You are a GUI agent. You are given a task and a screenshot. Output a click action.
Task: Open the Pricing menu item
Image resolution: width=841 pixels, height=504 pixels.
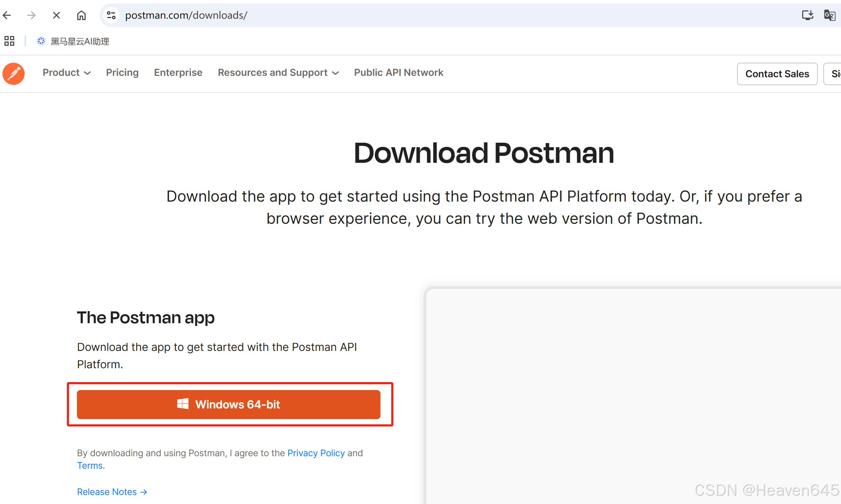click(122, 73)
